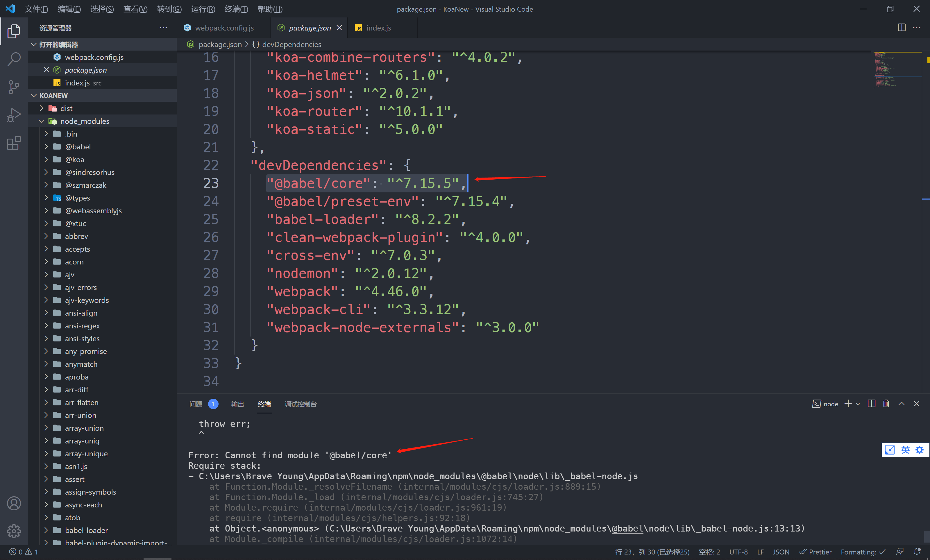Click line number 28 in the gutter
930x560 pixels.
point(210,273)
